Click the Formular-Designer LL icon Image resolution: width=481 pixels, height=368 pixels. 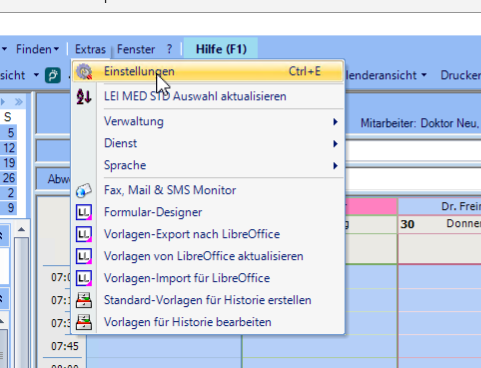click(x=84, y=212)
